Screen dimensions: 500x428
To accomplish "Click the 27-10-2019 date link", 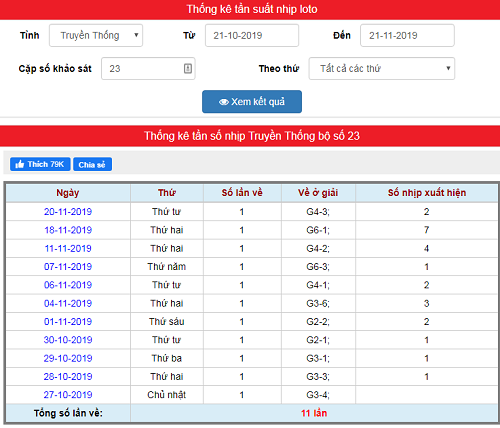I will click(68, 395).
